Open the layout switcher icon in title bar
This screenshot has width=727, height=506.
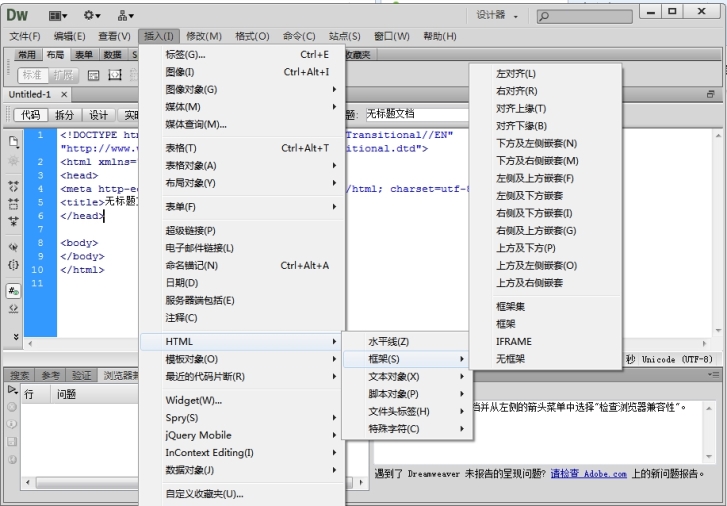coord(58,15)
